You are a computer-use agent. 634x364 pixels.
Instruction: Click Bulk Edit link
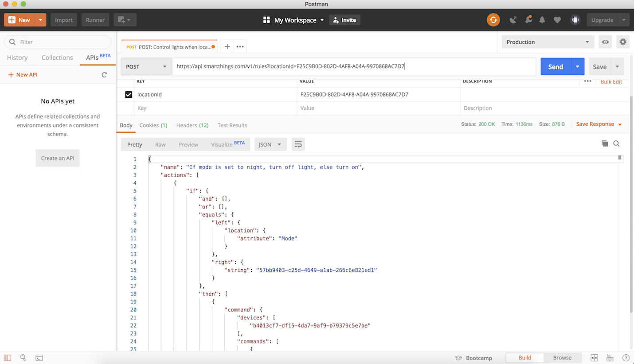611,82
